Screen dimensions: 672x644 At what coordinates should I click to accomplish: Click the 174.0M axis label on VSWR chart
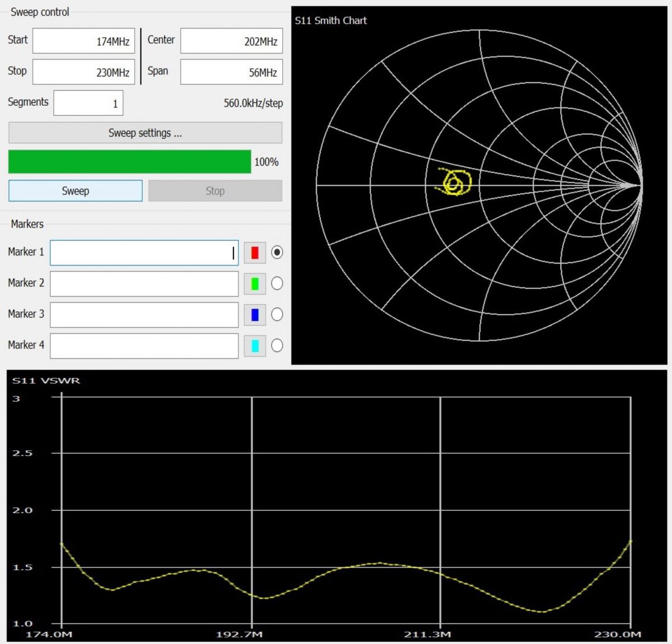coord(49,634)
